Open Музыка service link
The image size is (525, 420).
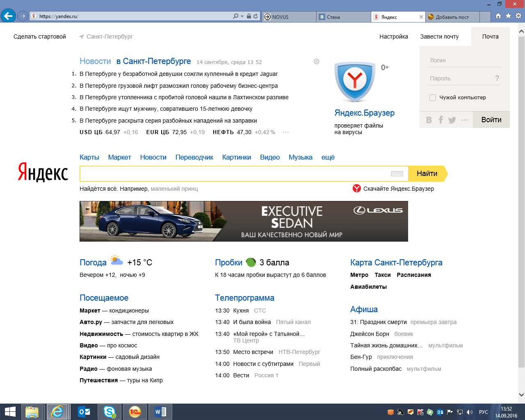(x=301, y=157)
